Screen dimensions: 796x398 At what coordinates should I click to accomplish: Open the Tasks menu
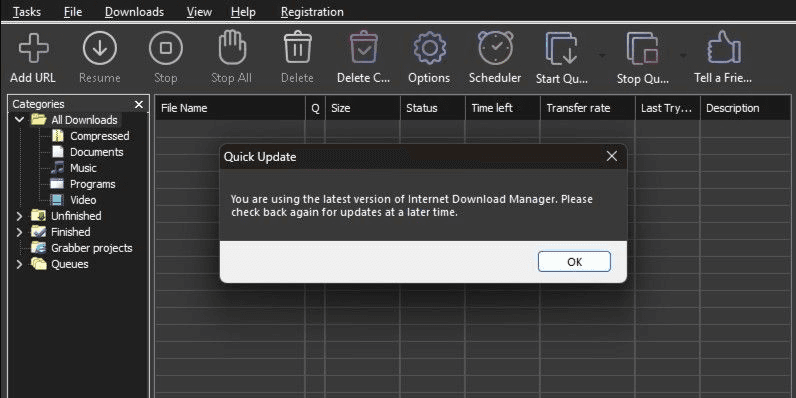coord(27,12)
